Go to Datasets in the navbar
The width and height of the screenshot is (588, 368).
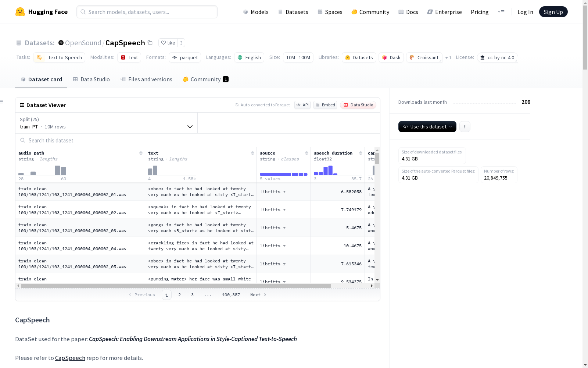(293, 12)
